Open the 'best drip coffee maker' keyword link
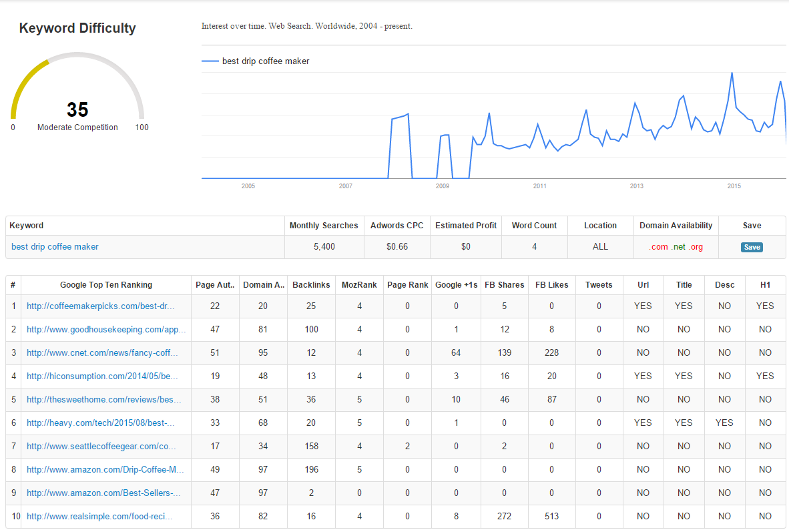789x532 pixels. tap(55, 246)
